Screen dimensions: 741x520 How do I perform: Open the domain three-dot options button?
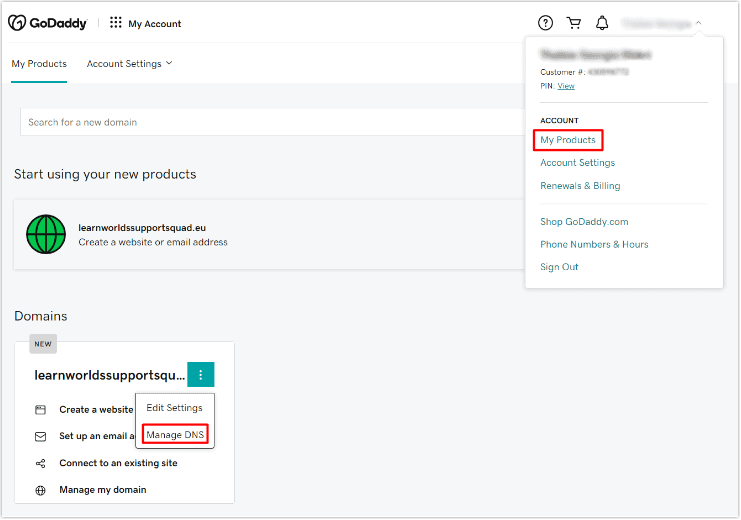(201, 374)
